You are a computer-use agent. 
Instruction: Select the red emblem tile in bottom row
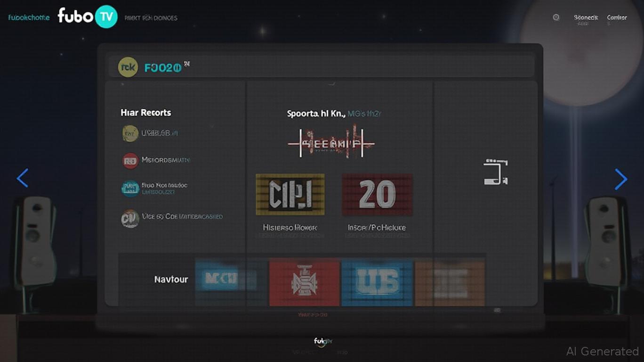304,282
